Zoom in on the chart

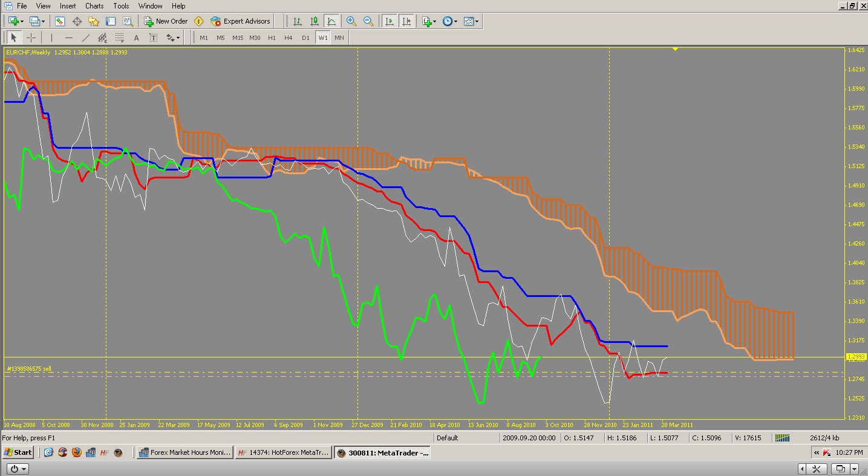(351, 21)
